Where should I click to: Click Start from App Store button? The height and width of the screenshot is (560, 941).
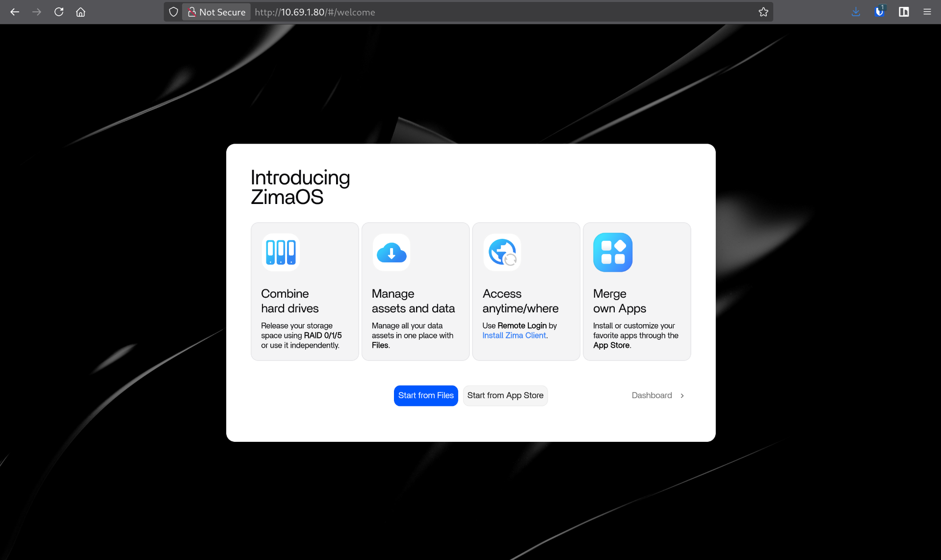click(x=505, y=395)
